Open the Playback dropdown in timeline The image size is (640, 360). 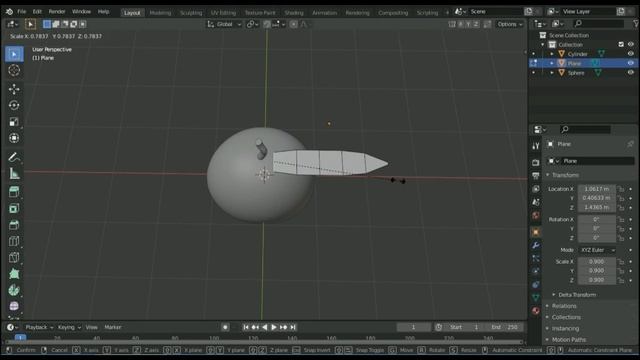click(39, 327)
